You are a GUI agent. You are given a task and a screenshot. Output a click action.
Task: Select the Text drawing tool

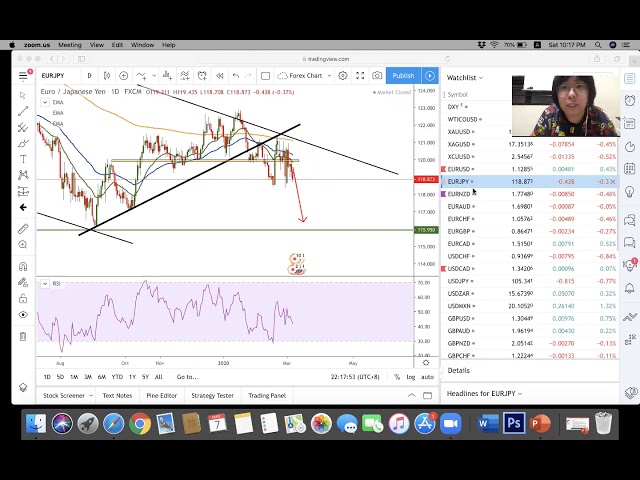[x=23, y=159]
